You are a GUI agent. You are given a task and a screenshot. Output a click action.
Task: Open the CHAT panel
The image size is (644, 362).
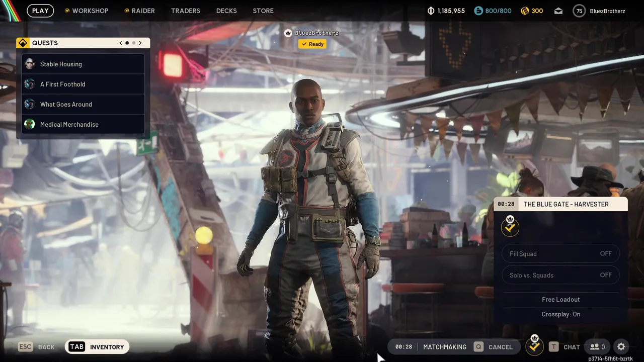coord(572,347)
